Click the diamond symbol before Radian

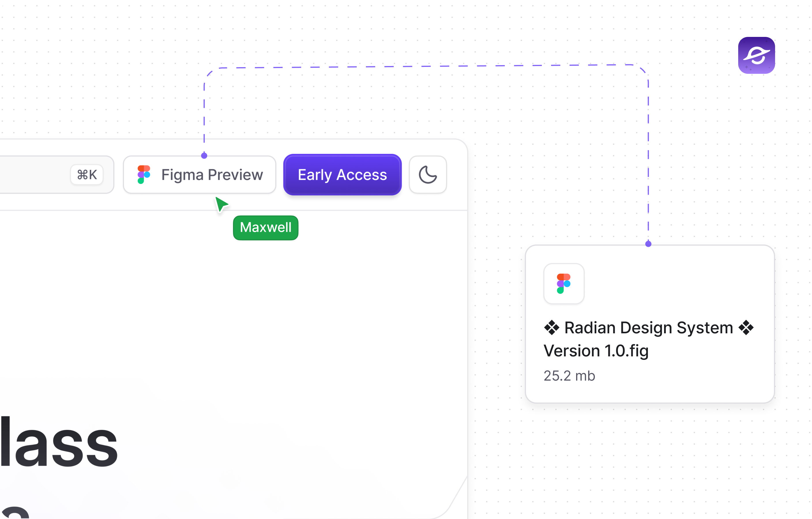[551, 328]
